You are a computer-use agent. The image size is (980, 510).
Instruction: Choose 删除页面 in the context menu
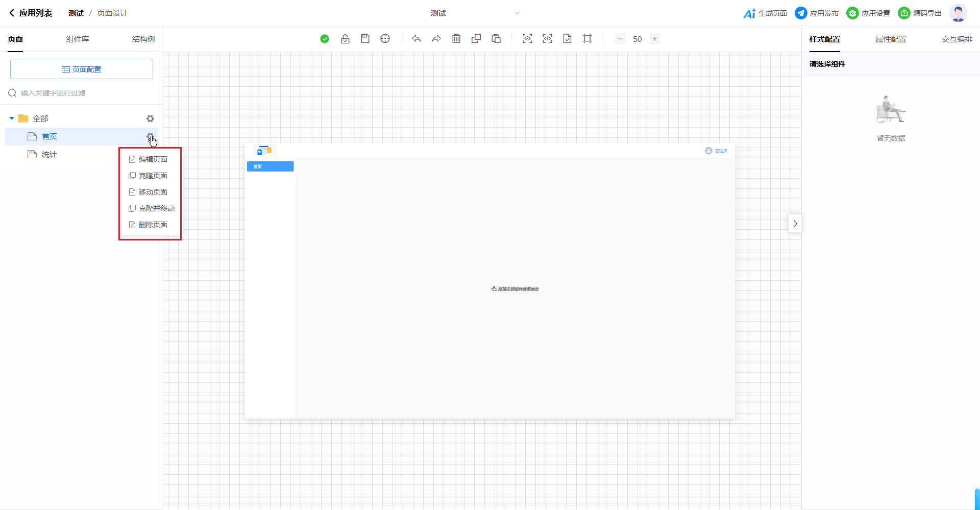tap(153, 225)
